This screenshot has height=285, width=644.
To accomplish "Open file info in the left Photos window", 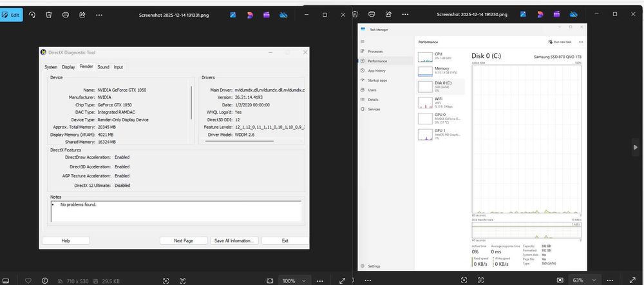I will [45, 280].
